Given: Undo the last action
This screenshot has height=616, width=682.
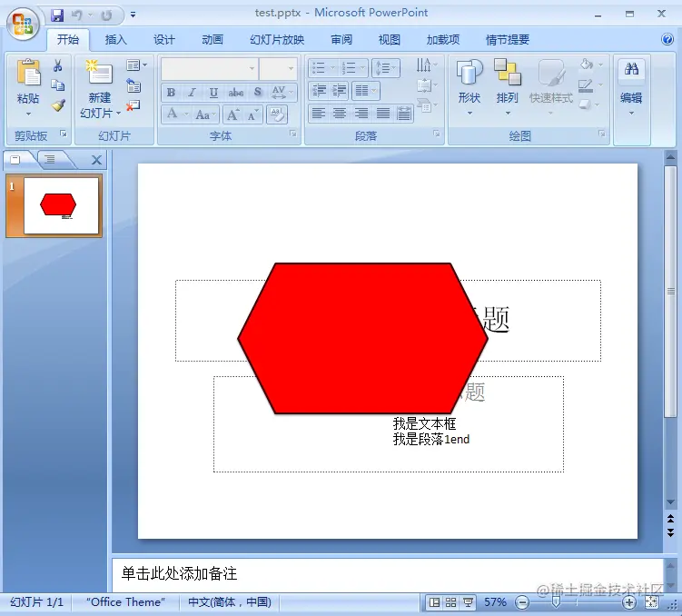Looking at the screenshot, I should pos(76,15).
